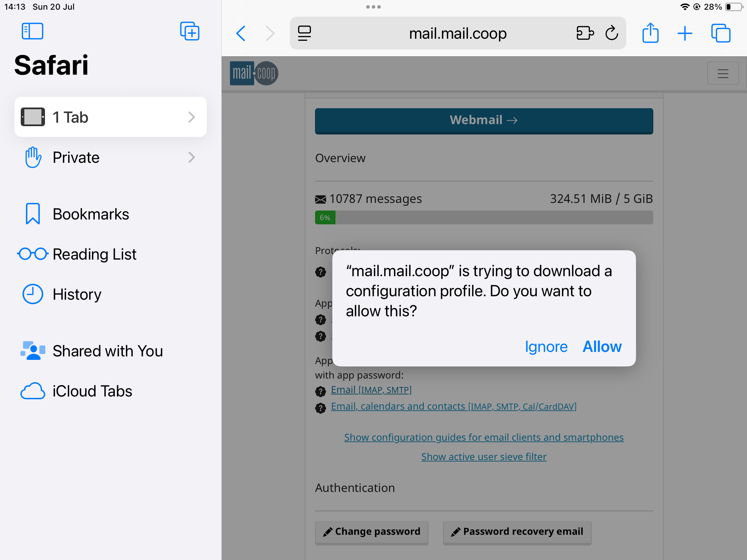Check the battery status indicator
The height and width of the screenshot is (560, 747).
pyautogui.click(x=734, y=7)
